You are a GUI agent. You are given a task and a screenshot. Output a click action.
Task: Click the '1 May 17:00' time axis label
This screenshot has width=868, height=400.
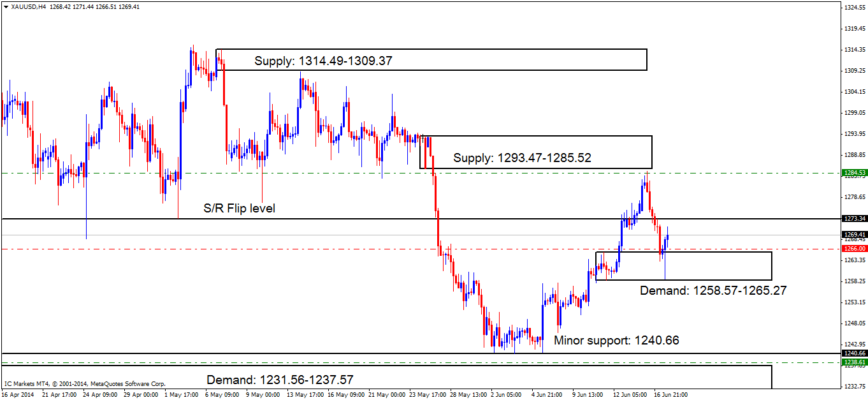tap(182, 395)
